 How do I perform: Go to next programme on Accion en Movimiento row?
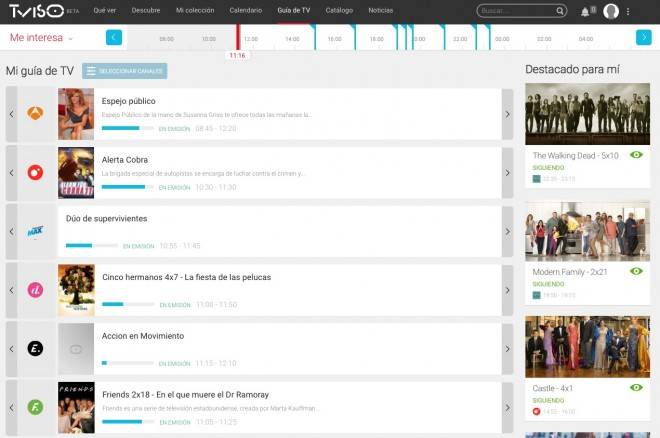[507, 349]
